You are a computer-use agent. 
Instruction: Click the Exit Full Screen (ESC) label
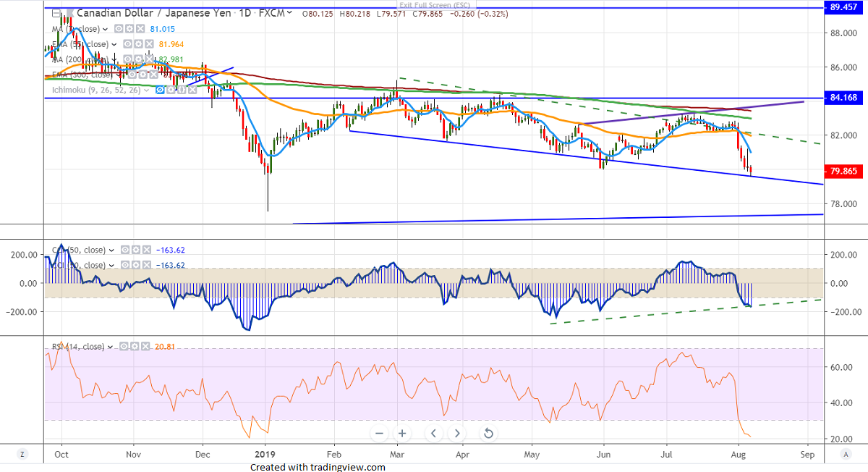[x=434, y=4]
